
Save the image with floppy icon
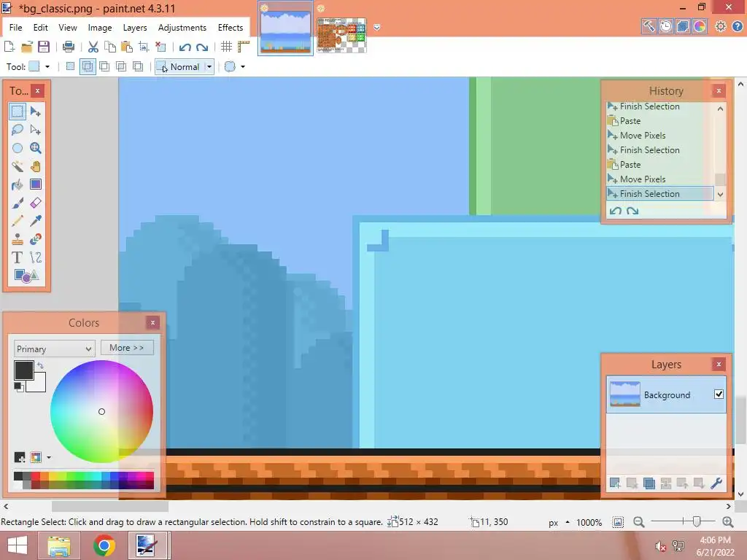pos(44,47)
